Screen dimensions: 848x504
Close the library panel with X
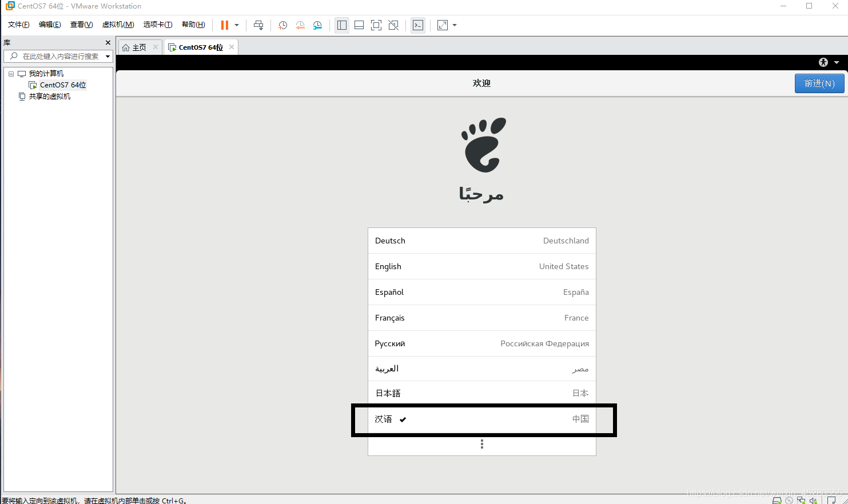point(108,43)
